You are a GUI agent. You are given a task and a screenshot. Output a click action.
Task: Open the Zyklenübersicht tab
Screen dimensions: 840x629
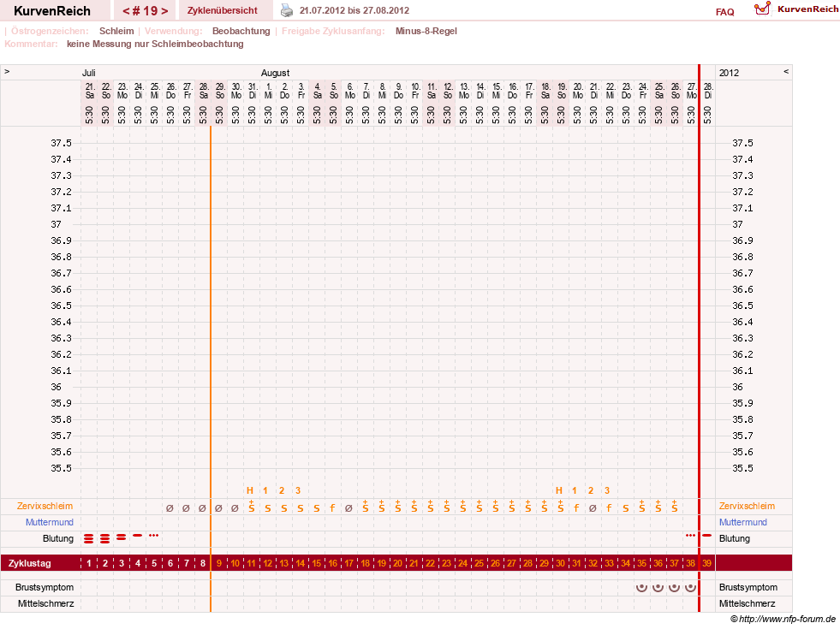point(223,11)
